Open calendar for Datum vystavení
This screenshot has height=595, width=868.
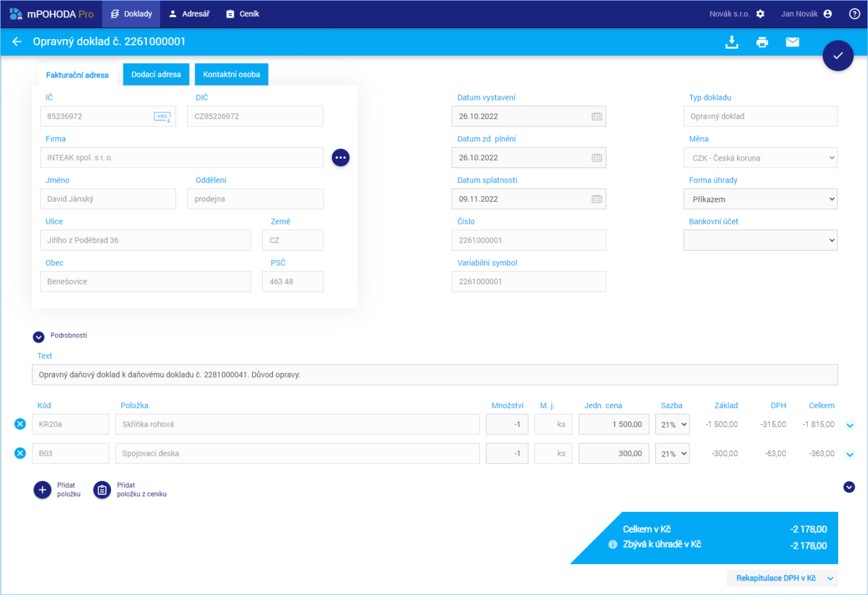pos(596,117)
